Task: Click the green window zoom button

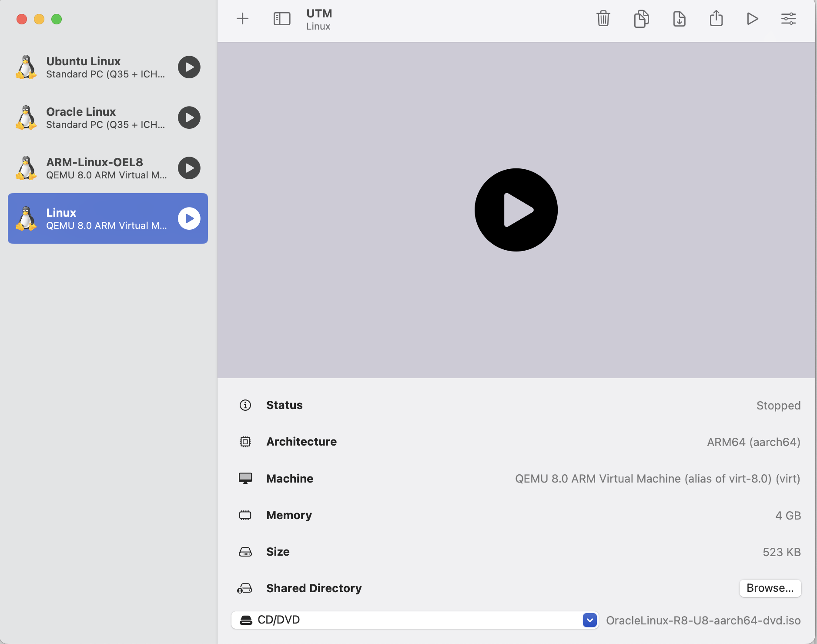Action: (x=57, y=19)
